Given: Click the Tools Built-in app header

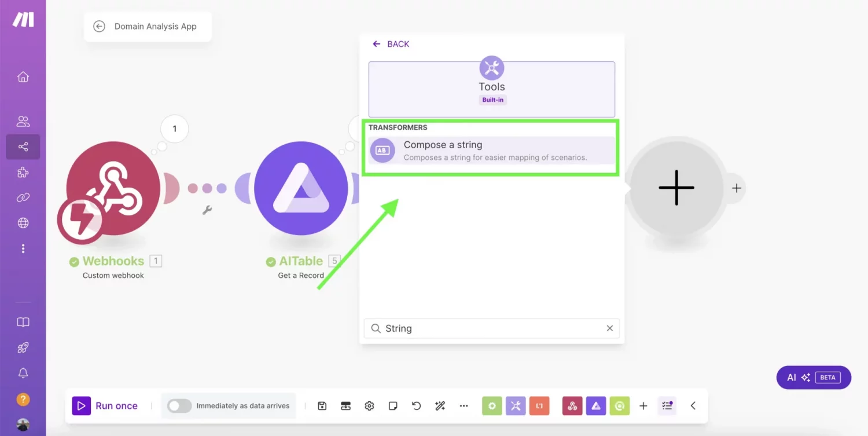Looking at the screenshot, I should tap(492, 89).
